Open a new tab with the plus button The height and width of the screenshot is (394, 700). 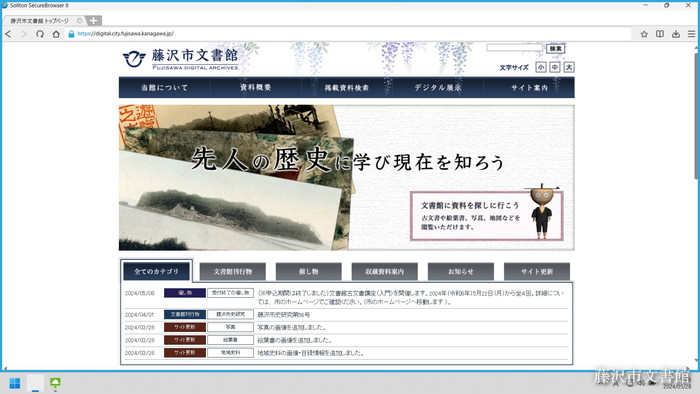(93, 21)
